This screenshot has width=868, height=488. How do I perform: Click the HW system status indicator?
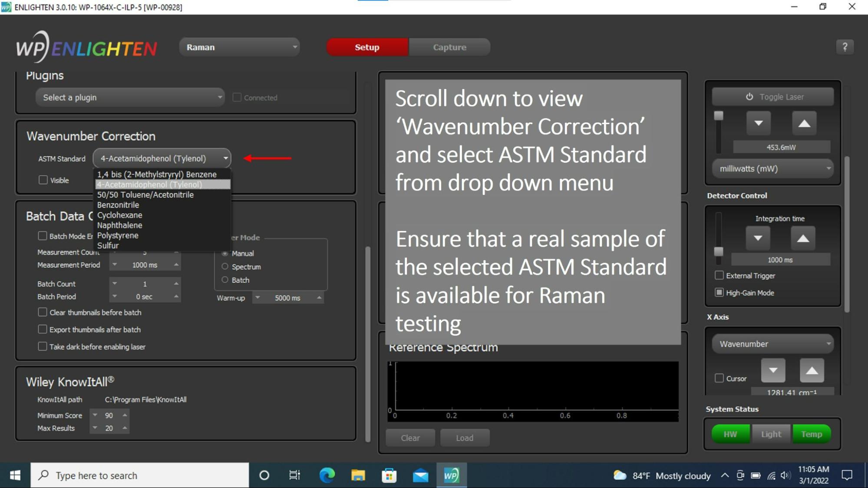coord(730,434)
